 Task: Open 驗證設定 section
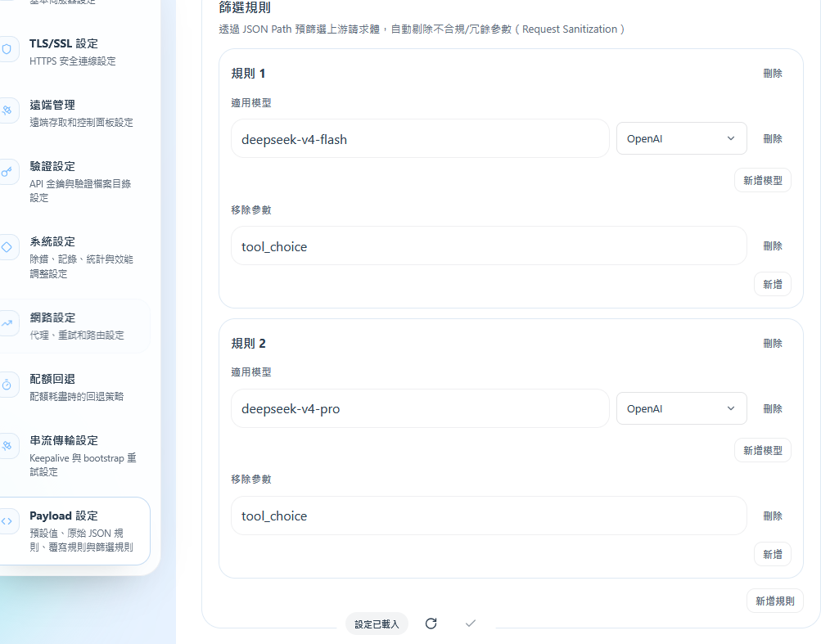click(x=74, y=182)
